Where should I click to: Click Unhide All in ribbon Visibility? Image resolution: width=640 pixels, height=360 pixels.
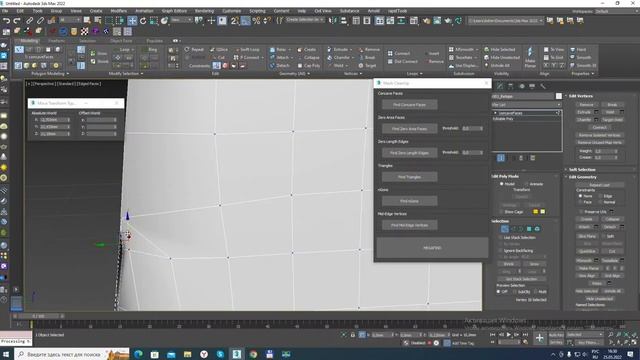coord(497,65)
